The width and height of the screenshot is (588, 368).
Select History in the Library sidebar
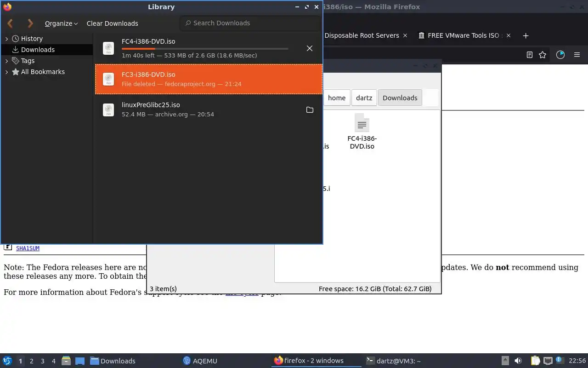point(32,39)
